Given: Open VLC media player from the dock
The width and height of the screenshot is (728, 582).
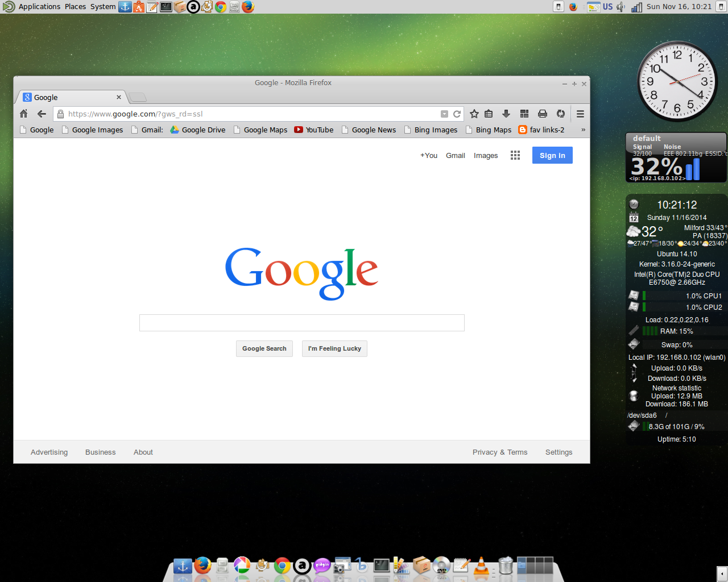Looking at the screenshot, I should click(481, 566).
